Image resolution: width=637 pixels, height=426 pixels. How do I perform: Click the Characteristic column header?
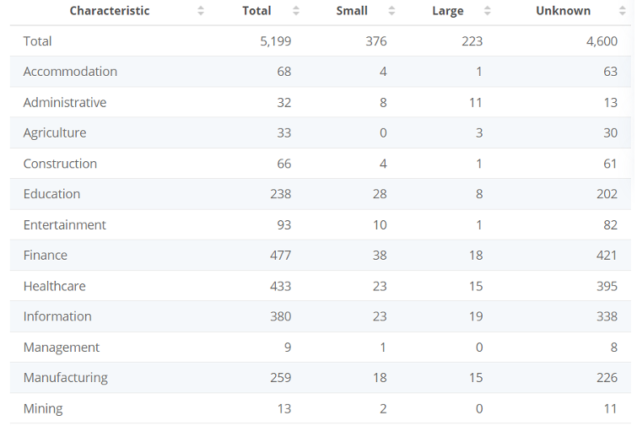[109, 11]
